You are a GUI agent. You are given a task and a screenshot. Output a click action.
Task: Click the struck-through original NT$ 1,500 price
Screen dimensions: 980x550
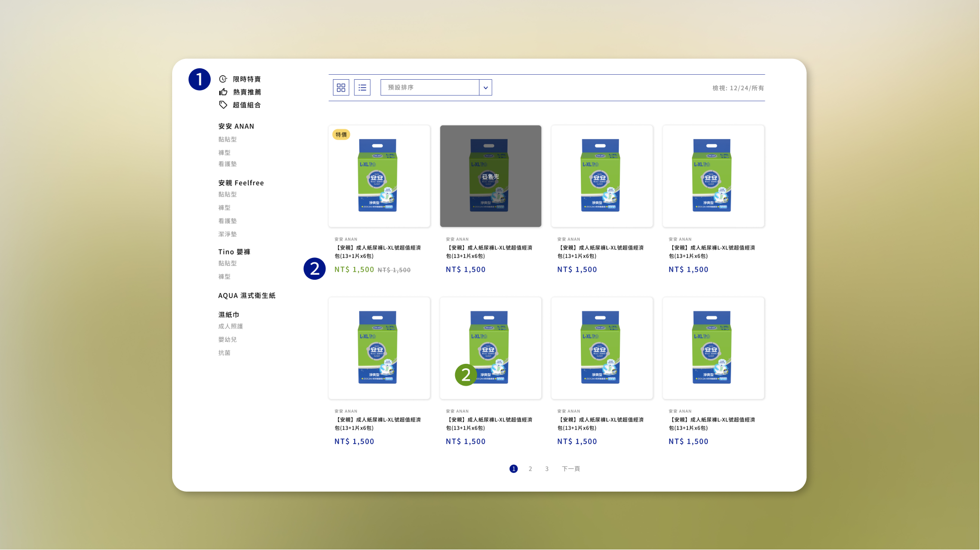tap(394, 270)
